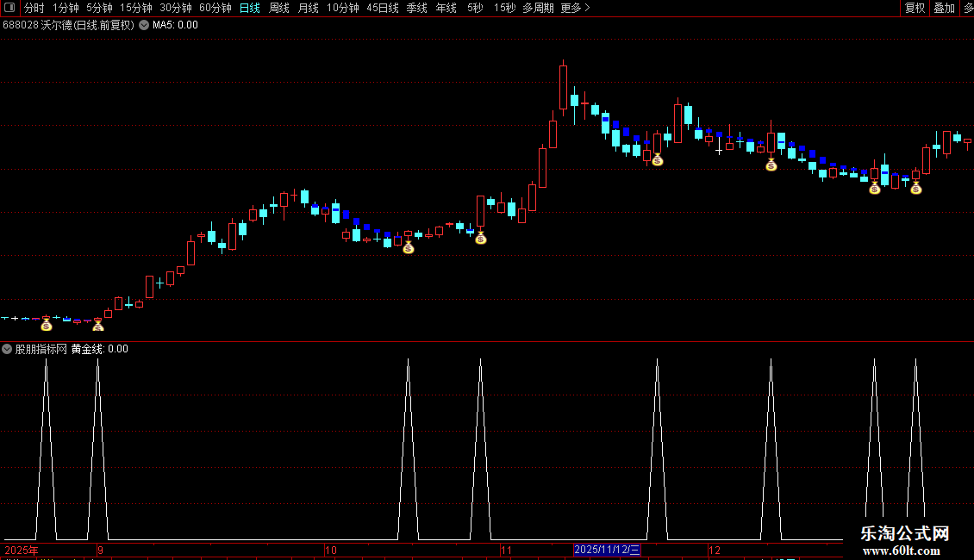Screen dimensions: 974x560
Task: Click the first money bag signal icon
Action: pos(46,325)
